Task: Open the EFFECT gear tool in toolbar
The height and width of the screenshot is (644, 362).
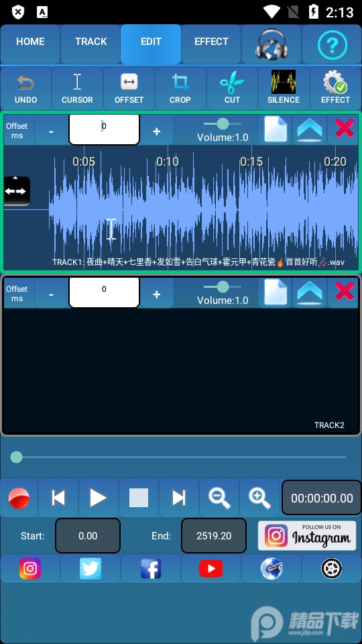Action: pyautogui.click(x=335, y=89)
